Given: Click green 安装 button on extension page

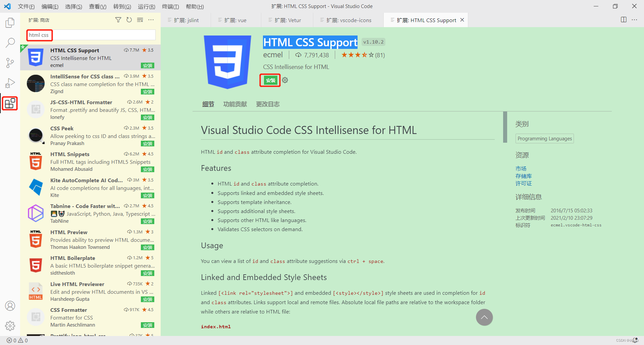Looking at the screenshot, I should (270, 80).
